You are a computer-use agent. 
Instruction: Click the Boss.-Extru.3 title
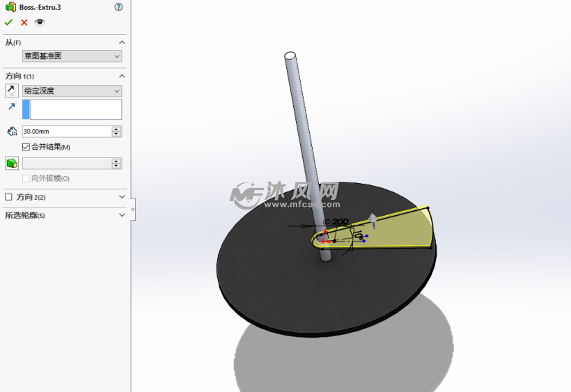coord(40,7)
